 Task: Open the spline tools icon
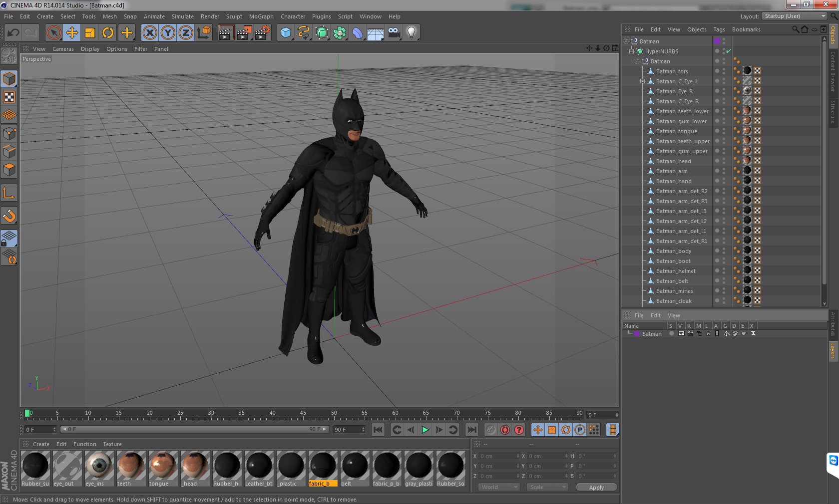coord(304,33)
